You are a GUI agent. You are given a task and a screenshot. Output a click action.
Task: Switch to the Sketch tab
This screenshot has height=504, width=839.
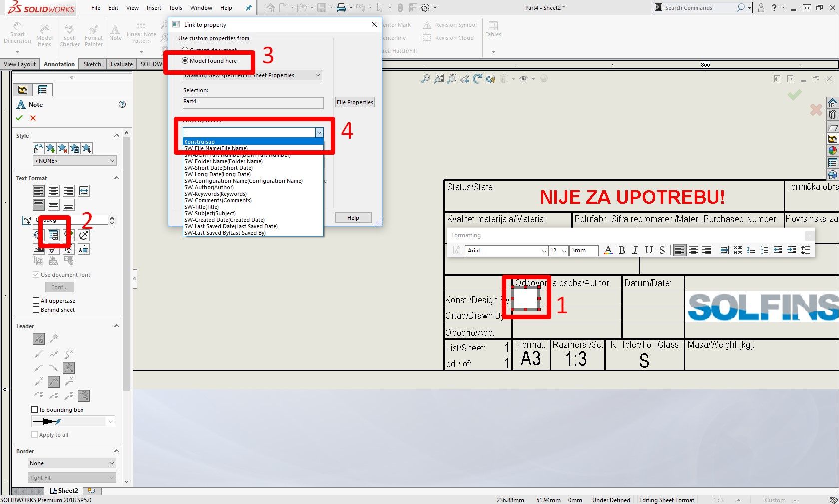coord(92,64)
